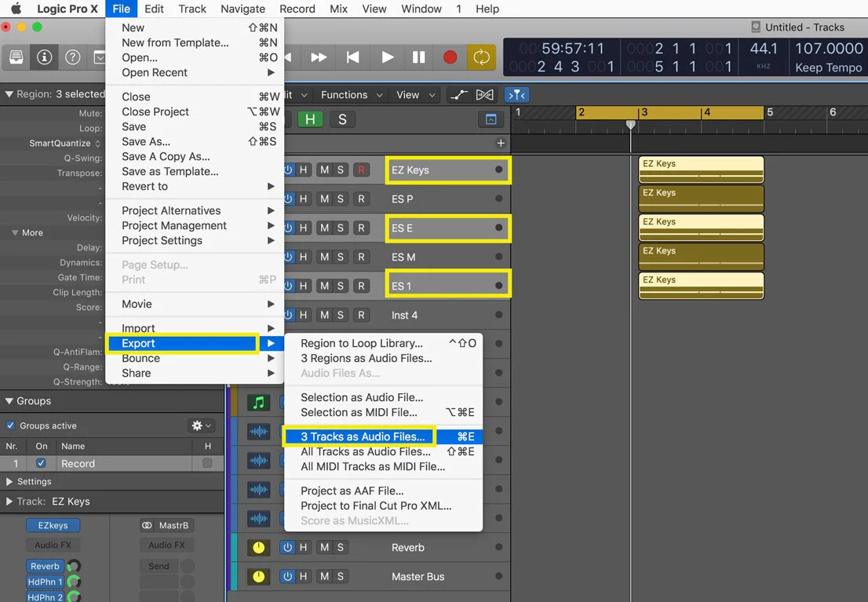Click the EZkeys instrument slot button
This screenshot has height=602, width=868.
click(53, 525)
